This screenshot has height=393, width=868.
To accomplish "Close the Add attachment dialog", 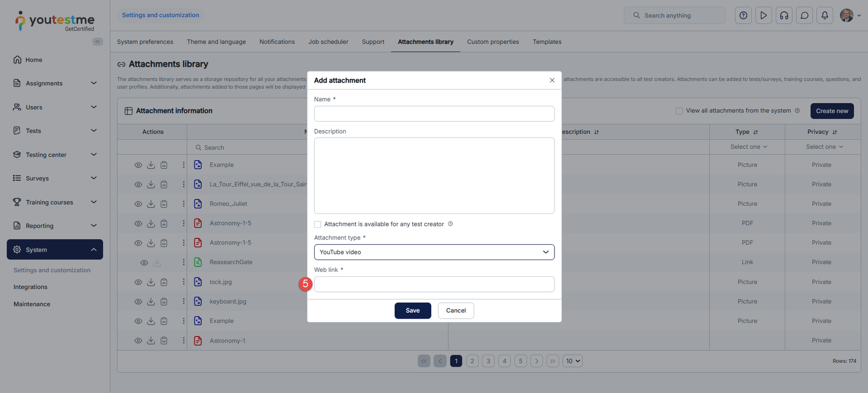I will (x=552, y=80).
